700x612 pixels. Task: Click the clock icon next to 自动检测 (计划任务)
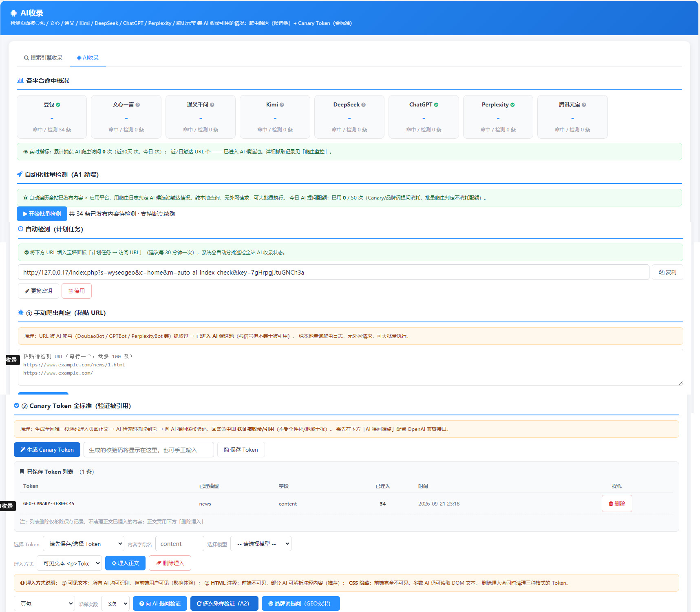pyautogui.click(x=21, y=229)
